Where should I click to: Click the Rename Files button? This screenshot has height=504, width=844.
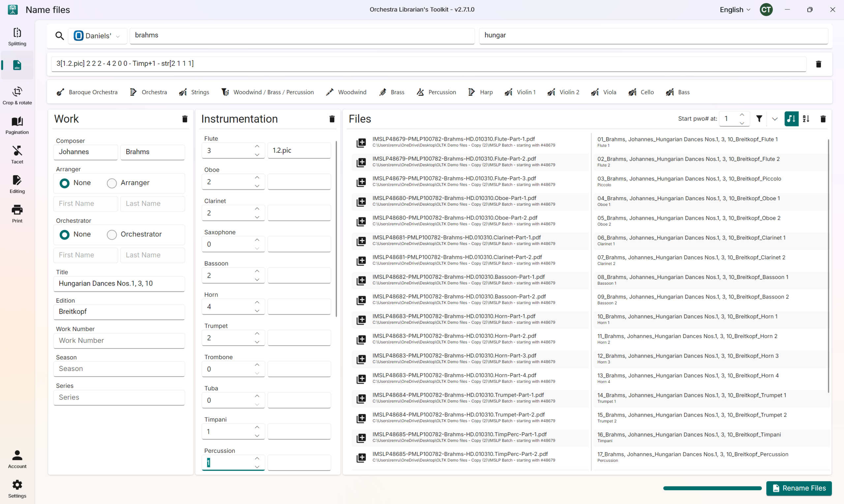click(x=799, y=488)
